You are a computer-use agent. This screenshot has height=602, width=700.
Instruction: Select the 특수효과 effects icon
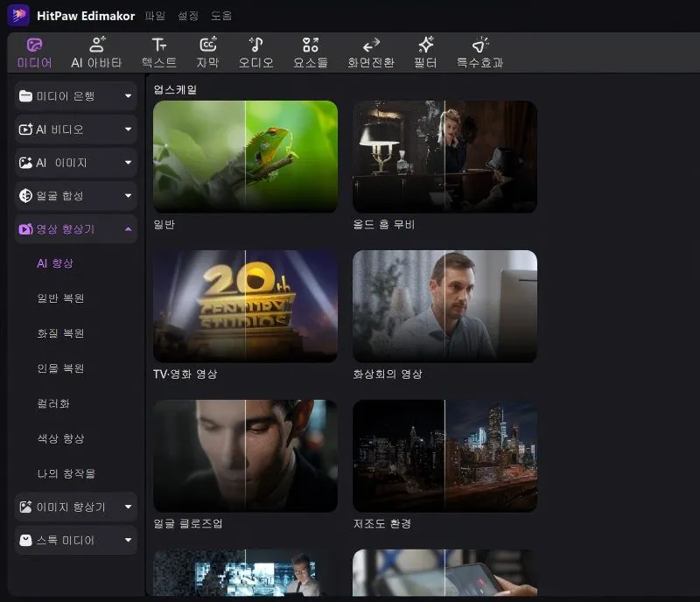[x=479, y=45]
